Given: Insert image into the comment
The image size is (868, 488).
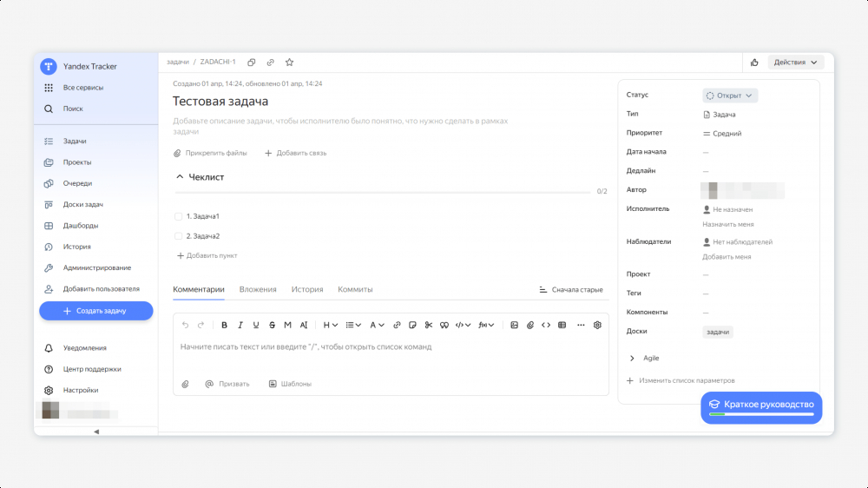Looking at the screenshot, I should (514, 325).
